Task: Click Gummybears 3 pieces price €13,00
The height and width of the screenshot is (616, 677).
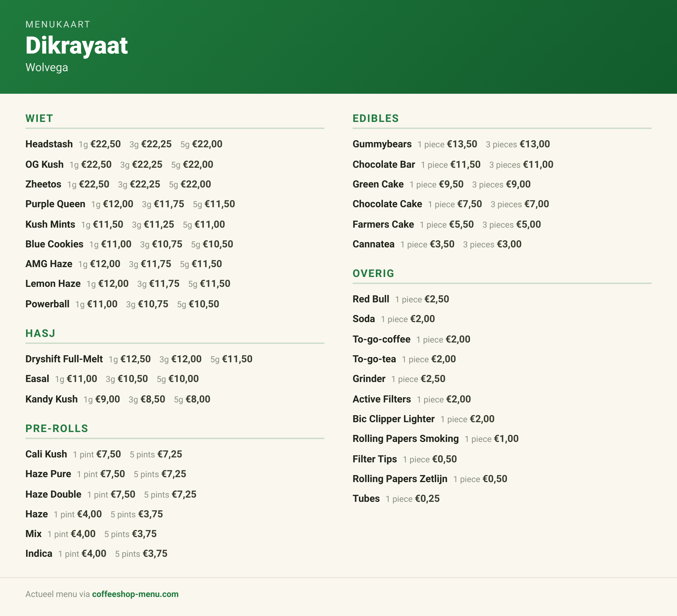Action: click(535, 144)
